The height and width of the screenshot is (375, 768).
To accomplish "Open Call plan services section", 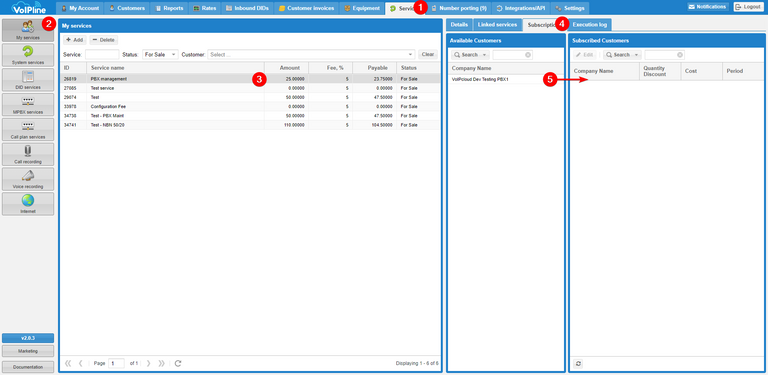I will pos(28,129).
